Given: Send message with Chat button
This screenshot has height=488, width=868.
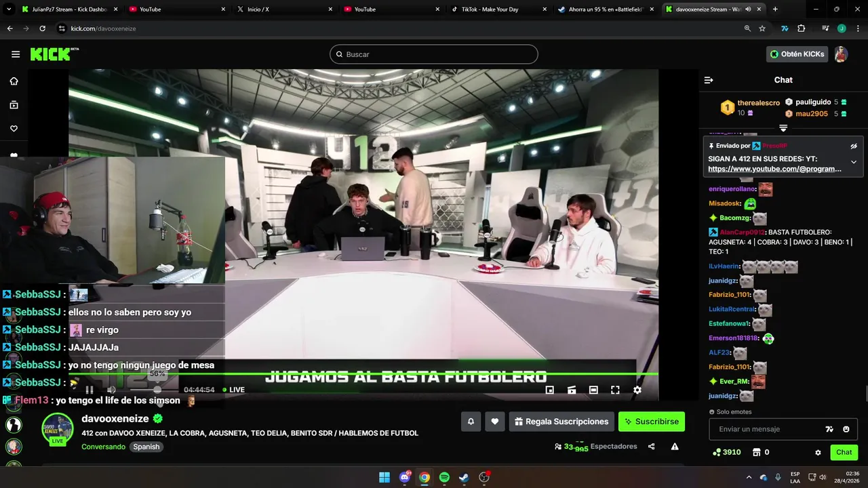Looking at the screenshot, I should point(844,452).
